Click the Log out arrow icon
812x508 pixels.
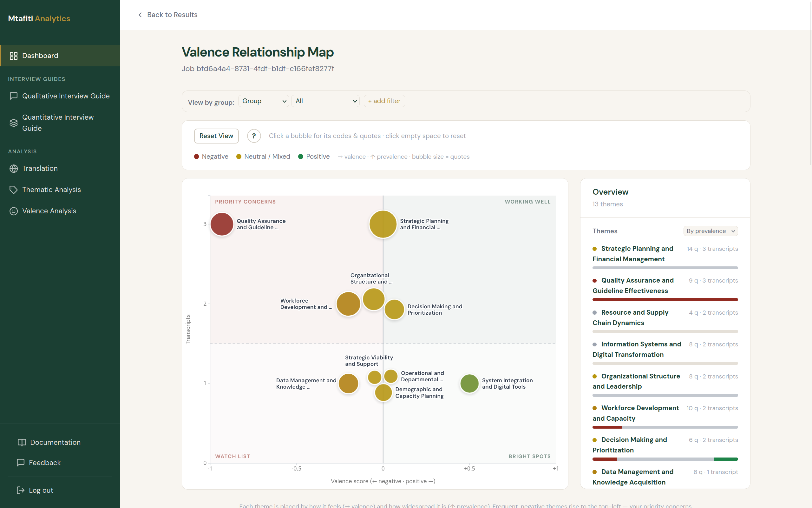21,491
